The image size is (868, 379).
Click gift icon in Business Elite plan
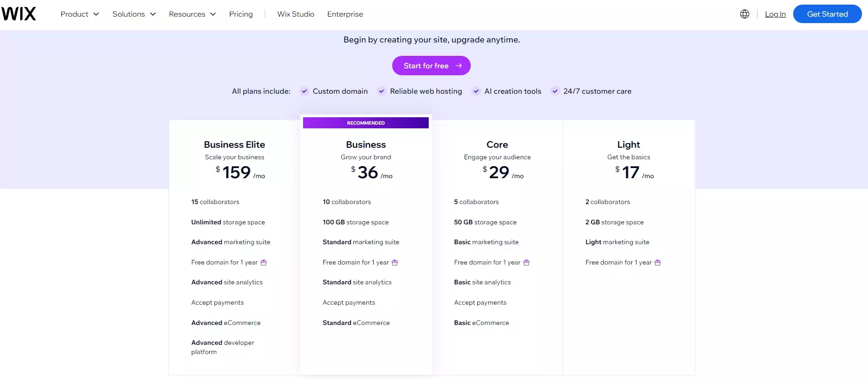(264, 263)
